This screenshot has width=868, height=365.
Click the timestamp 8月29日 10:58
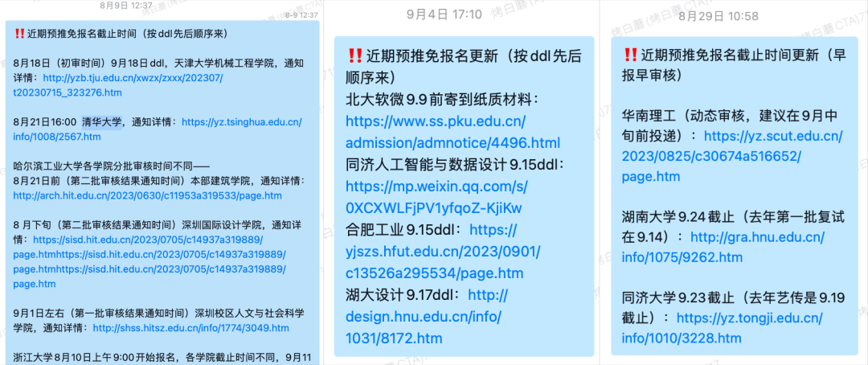click(x=719, y=15)
